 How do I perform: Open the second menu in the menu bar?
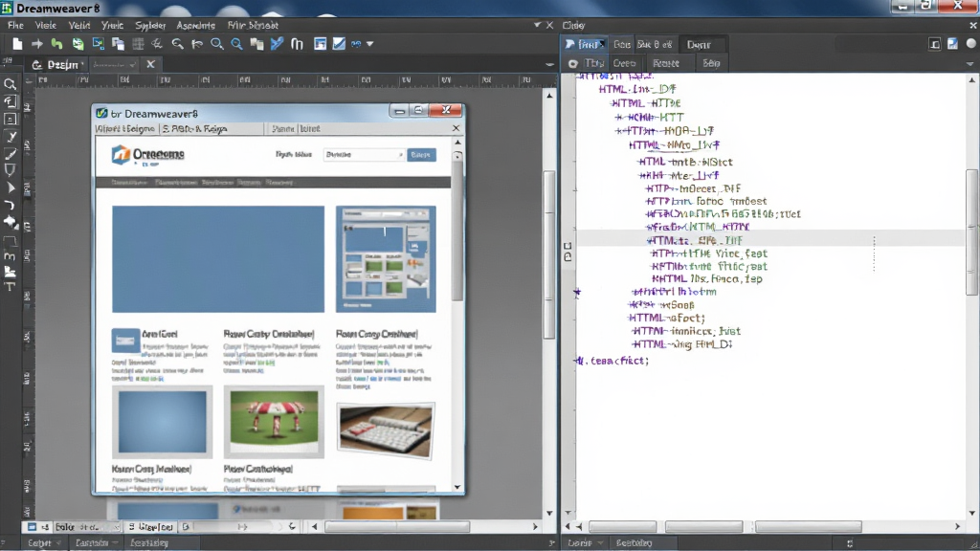click(x=45, y=25)
